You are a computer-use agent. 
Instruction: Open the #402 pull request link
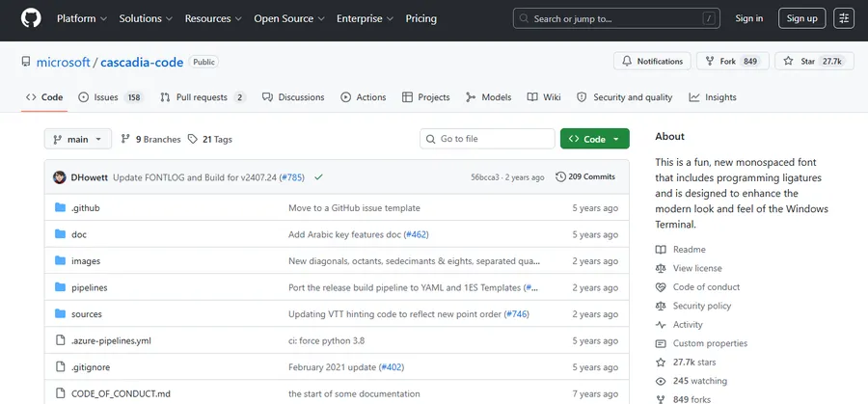392,367
